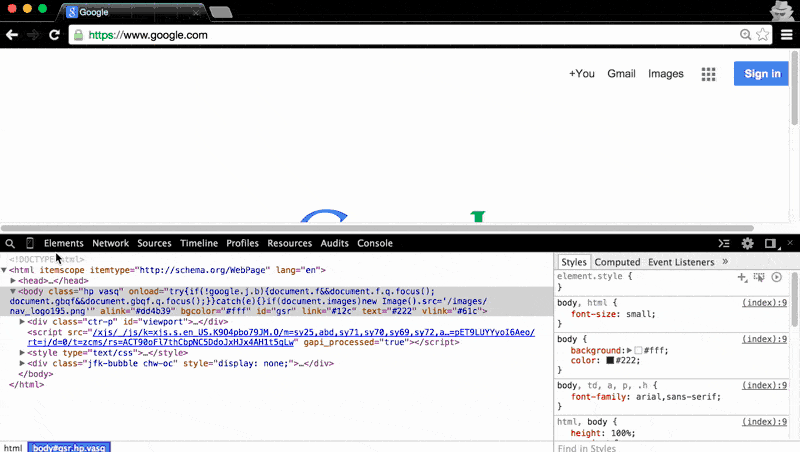Screen dimensions: 800x452
Task: Click the page horizontal scrollbar
Action: (378, 228)
